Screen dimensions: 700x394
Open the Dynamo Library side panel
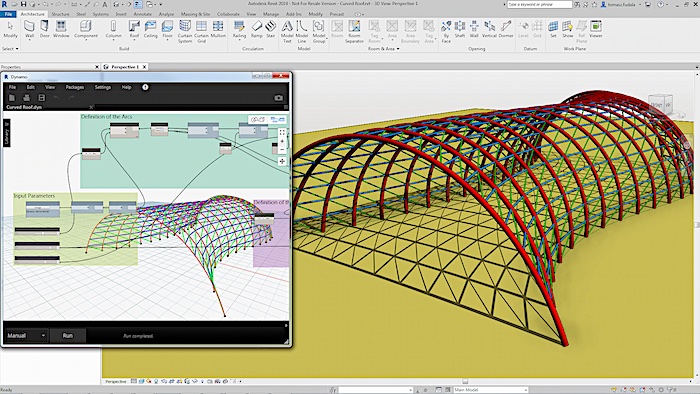click(7, 133)
